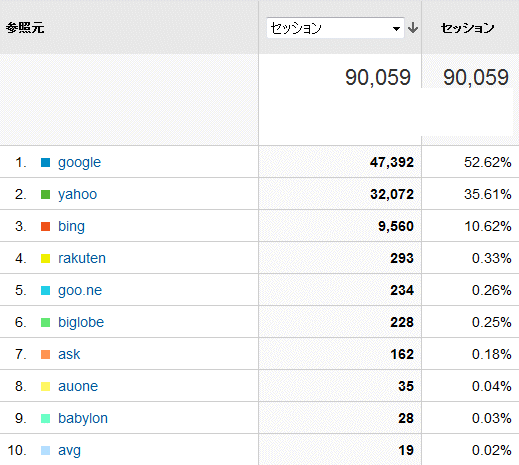Click the 参照元 column header
Viewport: 519px width, 465px height.
tap(25, 28)
